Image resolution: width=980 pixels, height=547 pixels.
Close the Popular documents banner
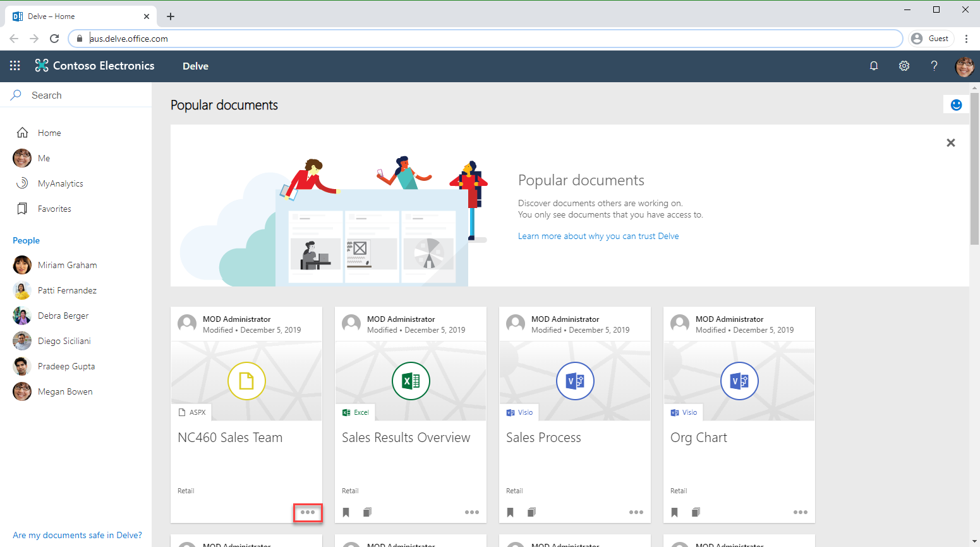951,143
